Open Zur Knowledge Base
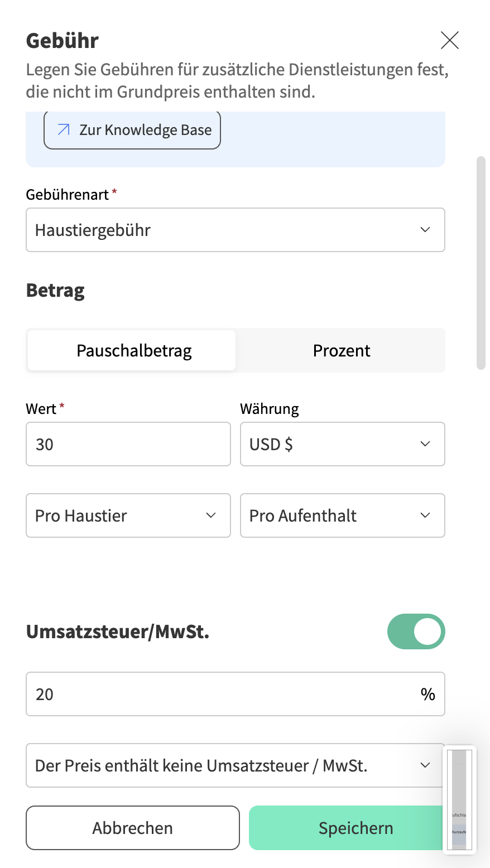The height and width of the screenshot is (868, 490). coord(132,129)
